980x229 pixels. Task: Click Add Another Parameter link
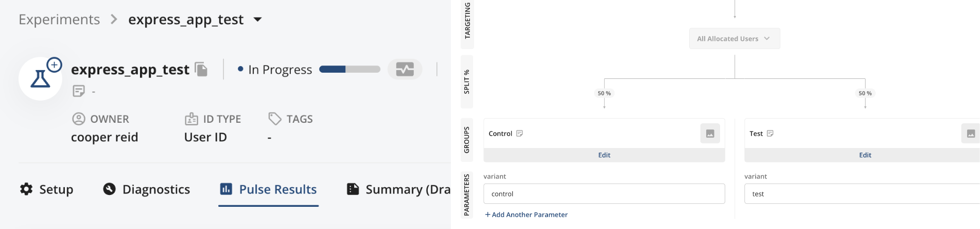[x=526, y=215]
